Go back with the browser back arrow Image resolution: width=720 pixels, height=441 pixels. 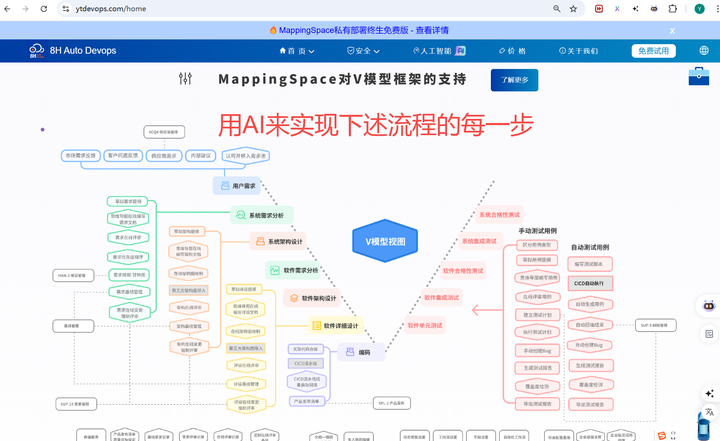pyautogui.click(x=7, y=9)
